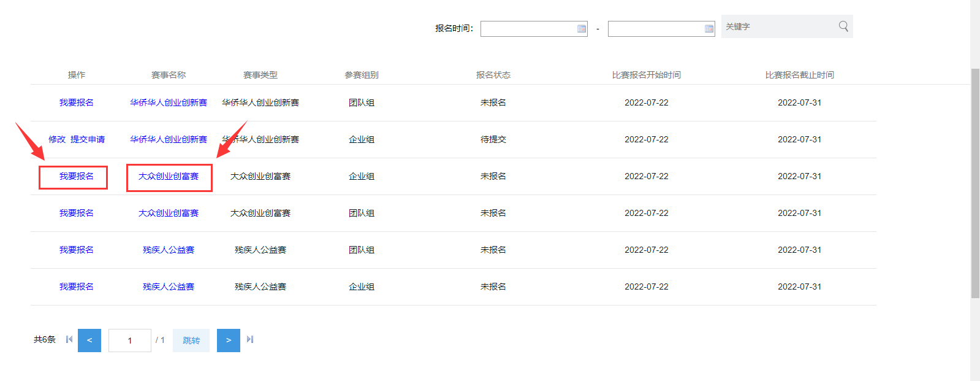This screenshot has width=980, height=381.
Task: Open calendar picker for start date field
Action: 582,29
